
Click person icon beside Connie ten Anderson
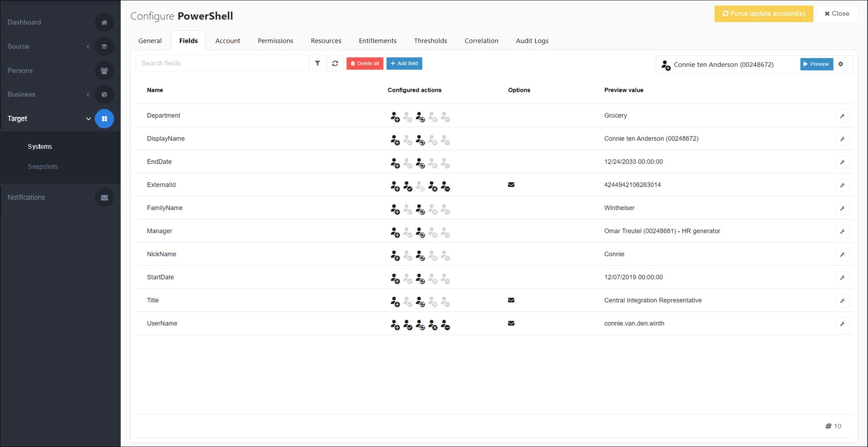click(665, 66)
